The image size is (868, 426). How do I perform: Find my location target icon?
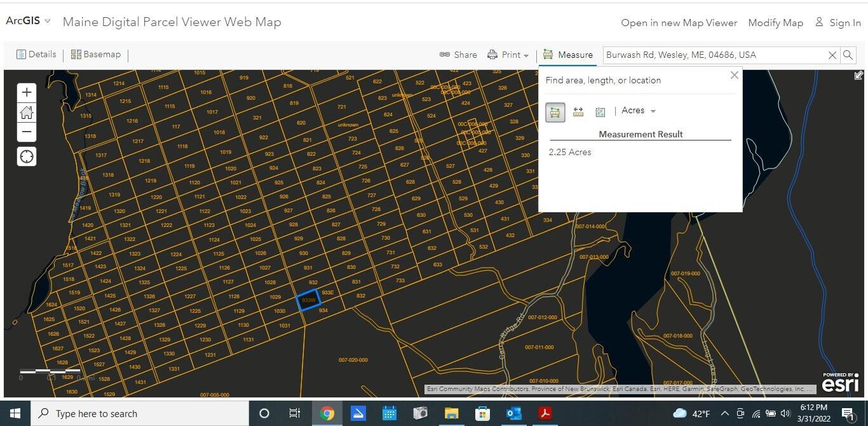(27, 156)
